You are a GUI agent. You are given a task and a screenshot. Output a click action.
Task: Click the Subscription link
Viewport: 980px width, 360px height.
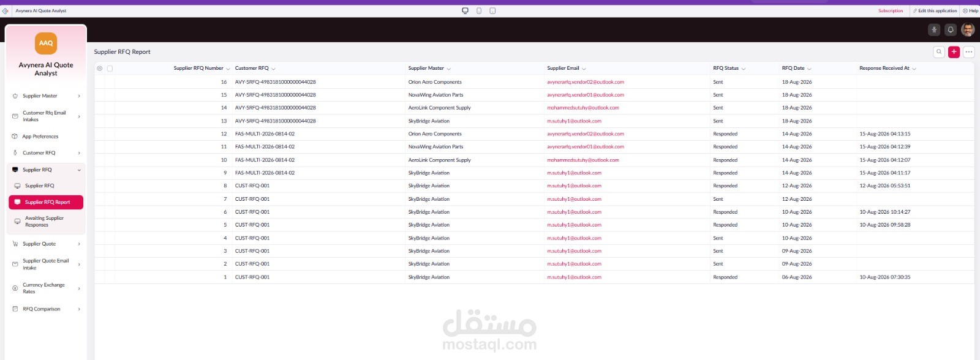point(891,11)
